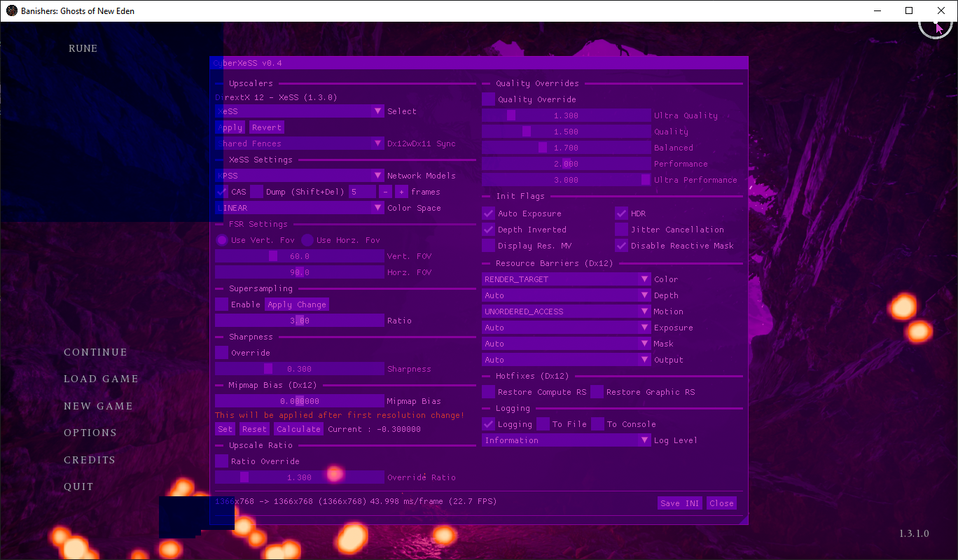Open the Color resource barrier dropdown

click(x=567, y=279)
